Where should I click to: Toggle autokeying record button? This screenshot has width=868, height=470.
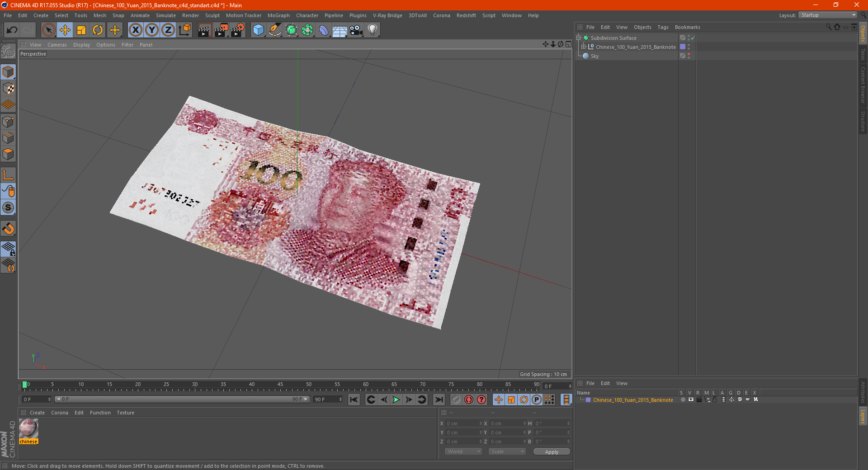pos(469,399)
